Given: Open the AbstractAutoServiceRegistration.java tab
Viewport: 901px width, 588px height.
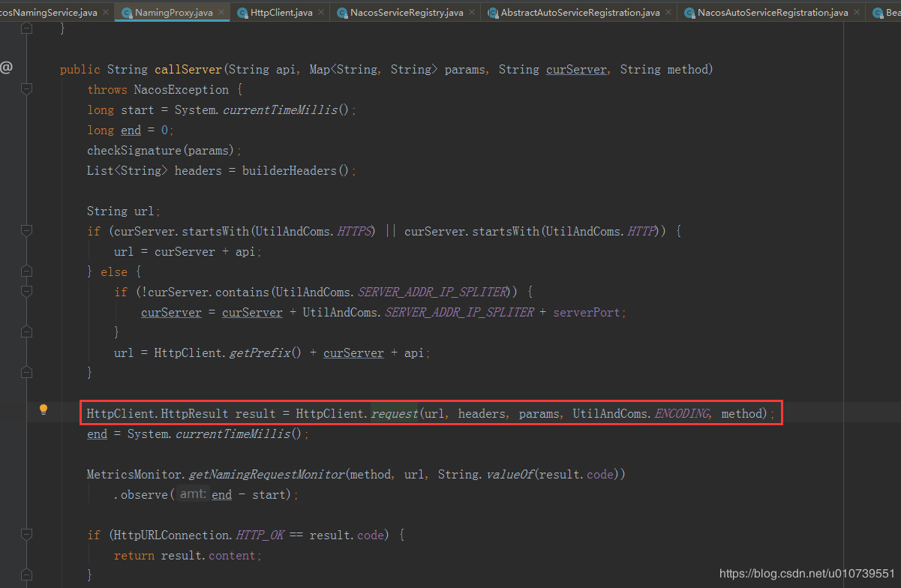Looking at the screenshot, I should [580, 13].
